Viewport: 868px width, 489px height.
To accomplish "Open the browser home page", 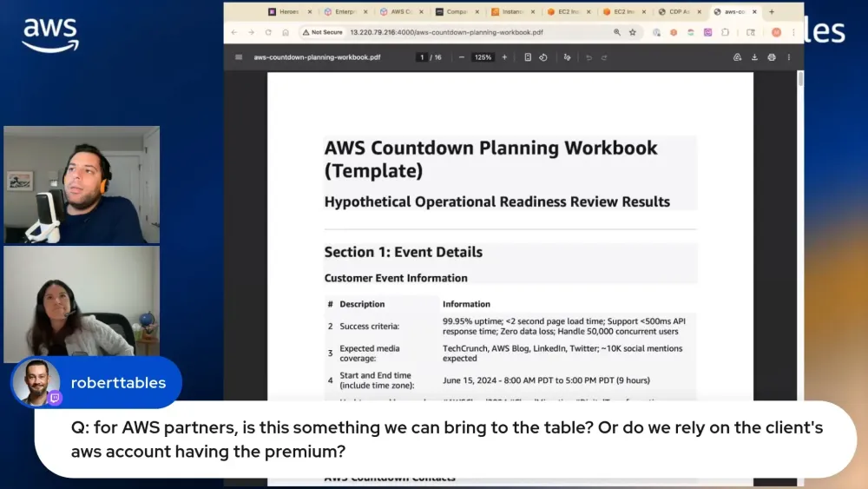I will tap(286, 32).
